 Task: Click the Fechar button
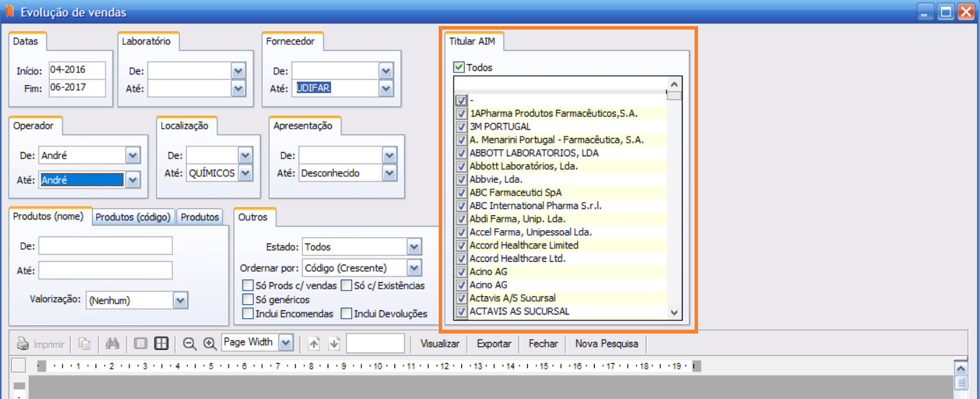[543, 344]
